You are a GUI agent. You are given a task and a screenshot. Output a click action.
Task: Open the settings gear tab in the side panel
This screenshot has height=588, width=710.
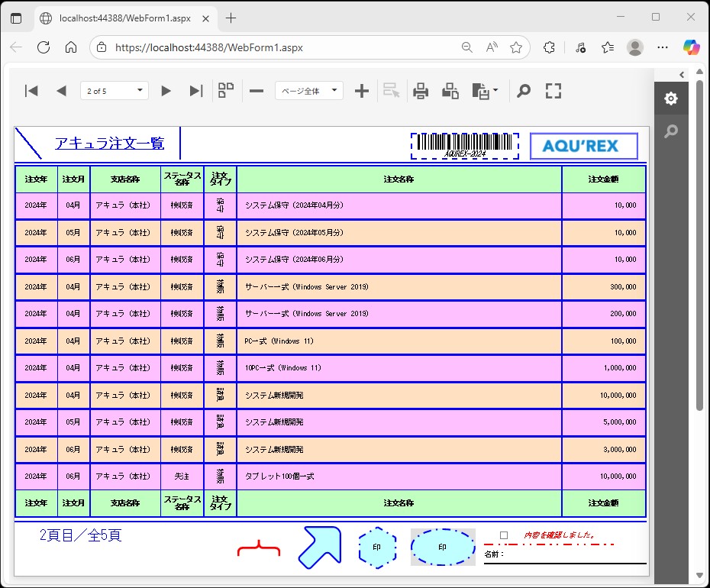click(x=670, y=99)
